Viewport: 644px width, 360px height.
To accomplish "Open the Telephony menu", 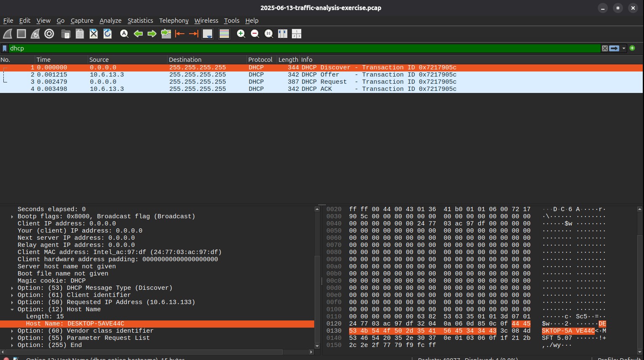I will point(174,21).
